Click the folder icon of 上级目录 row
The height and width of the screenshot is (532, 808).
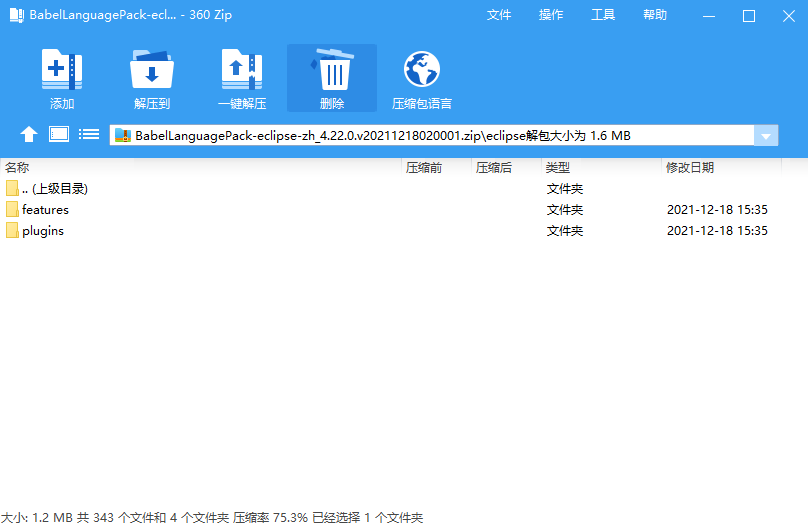(x=12, y=188)
